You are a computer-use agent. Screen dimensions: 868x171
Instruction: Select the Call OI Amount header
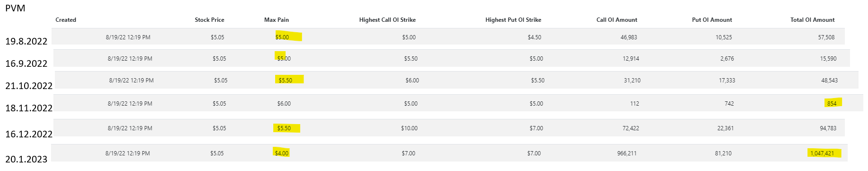point(616,20)
